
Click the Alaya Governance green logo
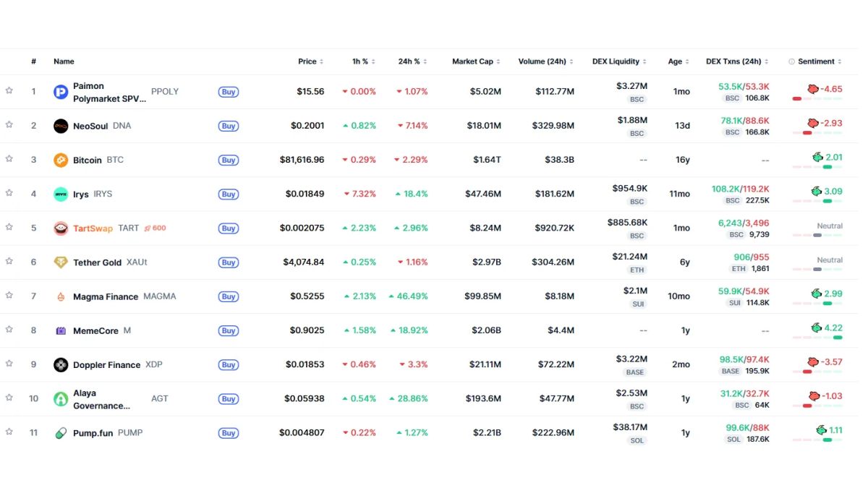tap(61, 399)
